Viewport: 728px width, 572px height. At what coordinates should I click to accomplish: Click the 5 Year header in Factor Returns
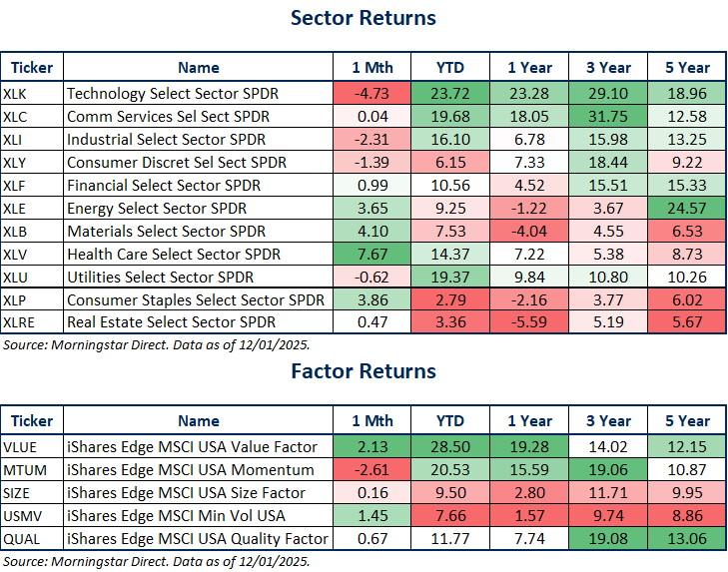[686, 421]
